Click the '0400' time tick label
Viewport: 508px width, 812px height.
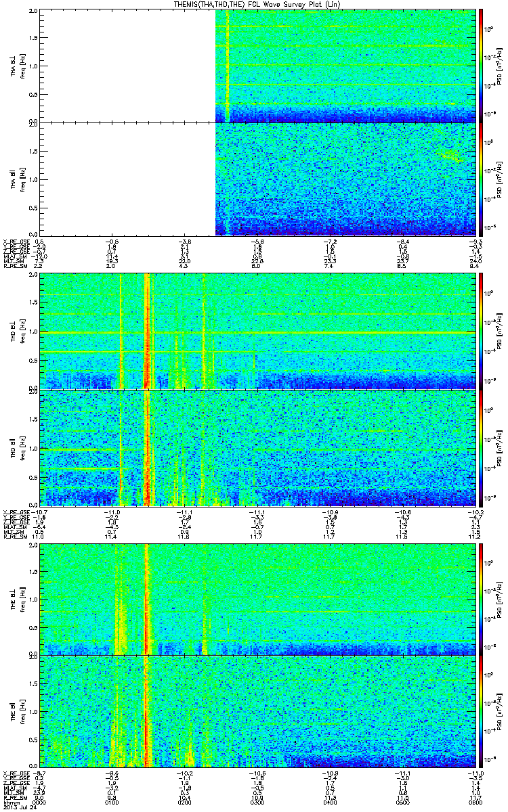click(x=330, y=803)
